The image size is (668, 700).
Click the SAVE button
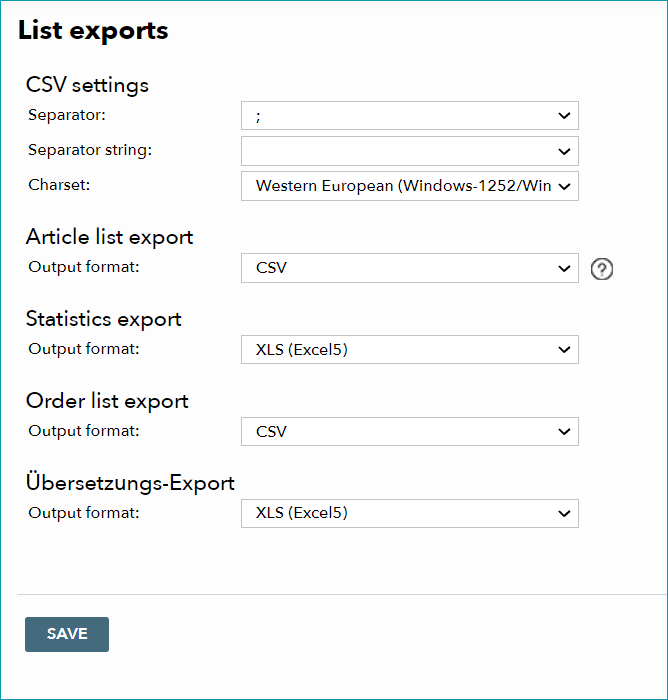coord(67,634)
